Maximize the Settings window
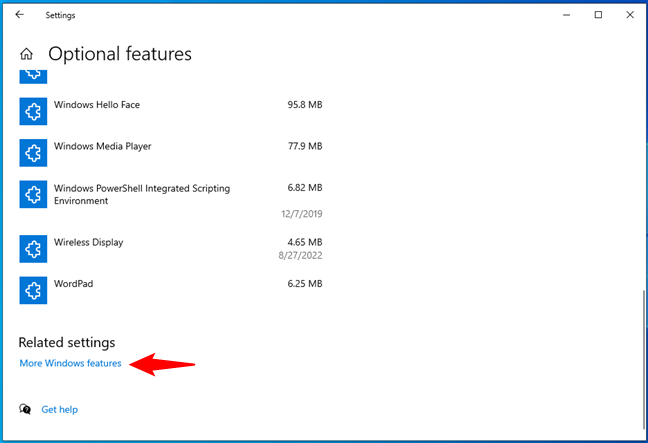The width and height of the screenshot is (648, 443). [598, 15]
